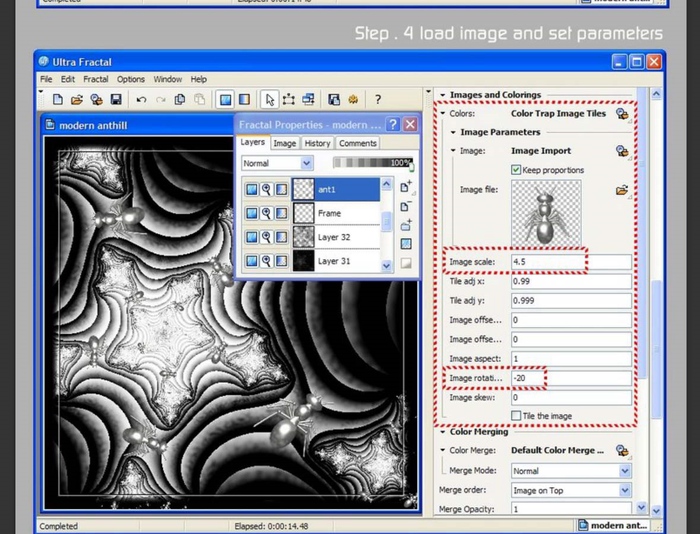700x534 pixels.
Task: Undo the last action via the toolbar arrow
Action: tap(141, 99)
